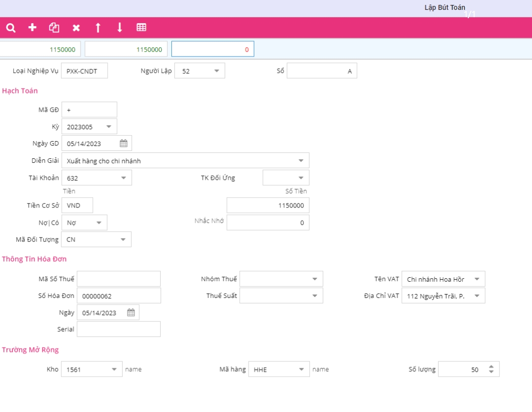This screenshot has height=412, width=532.
Task: Open the Ngày GD calendar picker
Action: [124, 144]
